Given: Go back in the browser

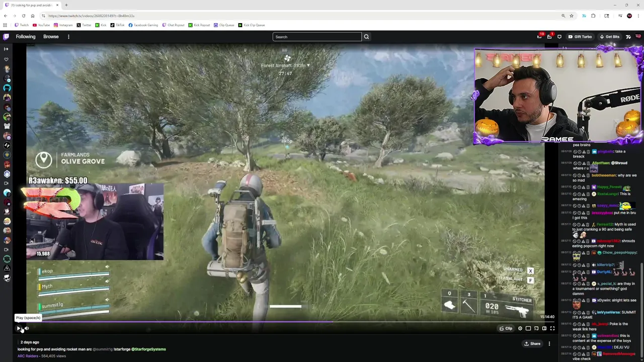Looking at the screenshot, I should (6, 16).
